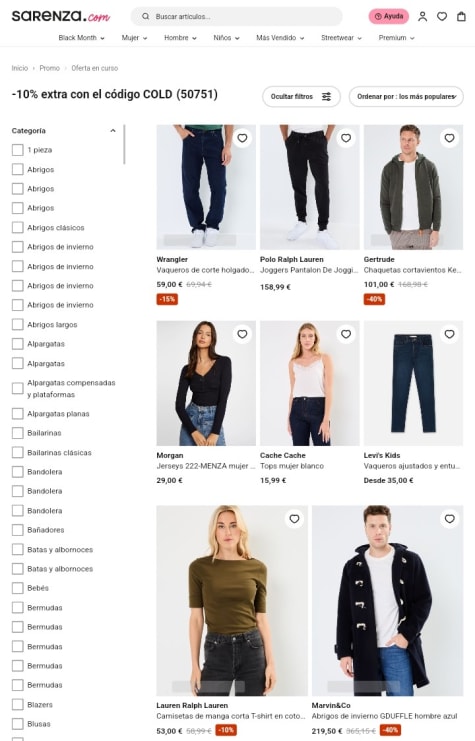Open the Black Month menu
The width and height of the screenshot is (475, 741).
81,38
